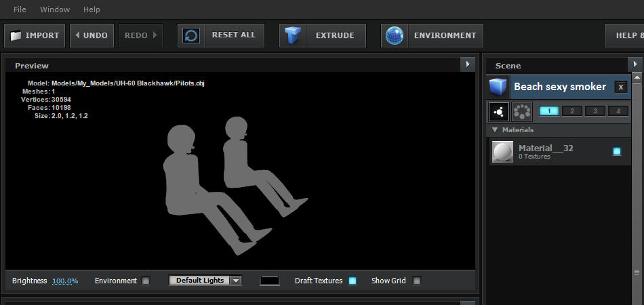
Task: Click the Brightness 100.0% value
Action: point(65,281)
